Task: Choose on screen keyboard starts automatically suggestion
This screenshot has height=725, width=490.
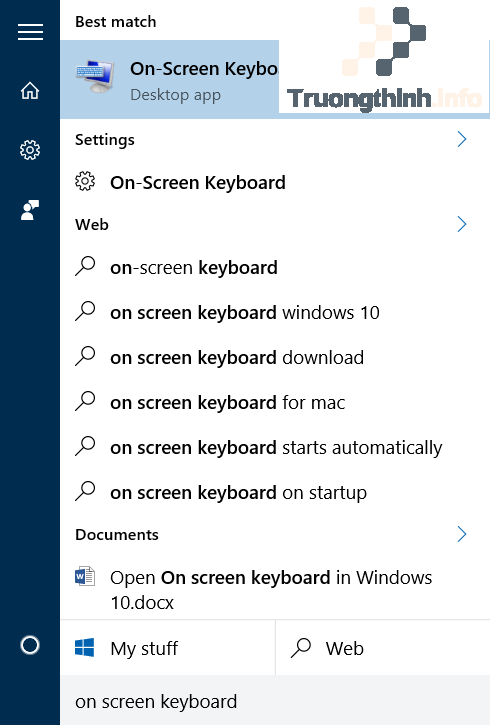Action: click(x=275, y=448)
